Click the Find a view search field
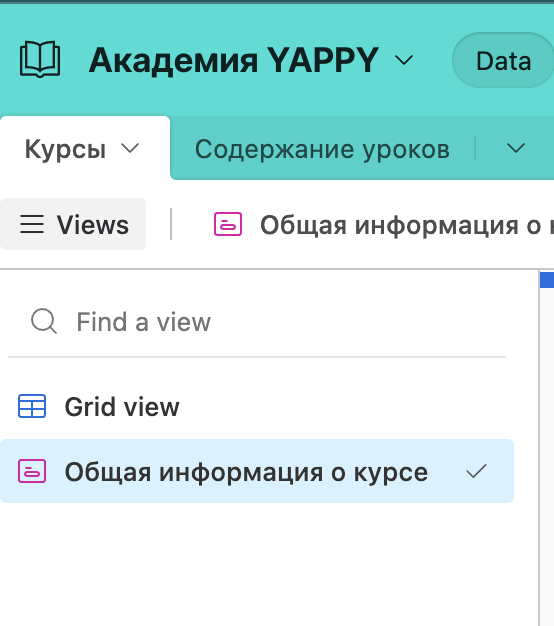The width and height of the screenshot is (554, 626). click(257, 322)
